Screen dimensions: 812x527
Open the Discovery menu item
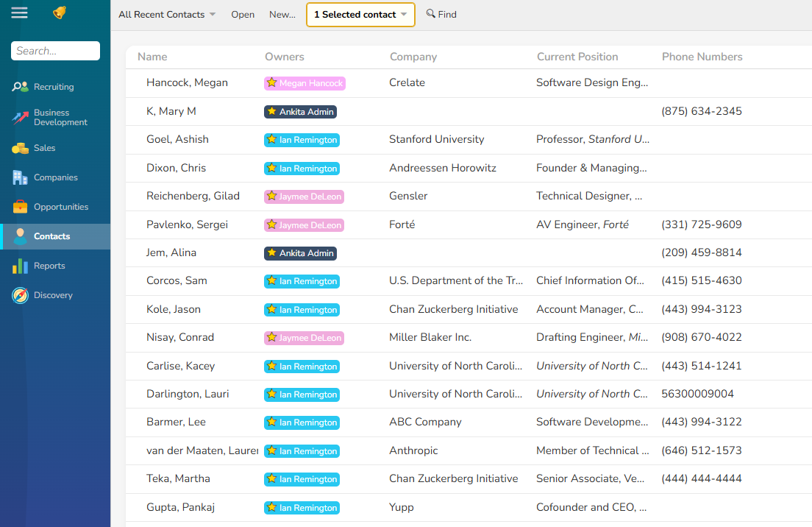coord(51,294)
